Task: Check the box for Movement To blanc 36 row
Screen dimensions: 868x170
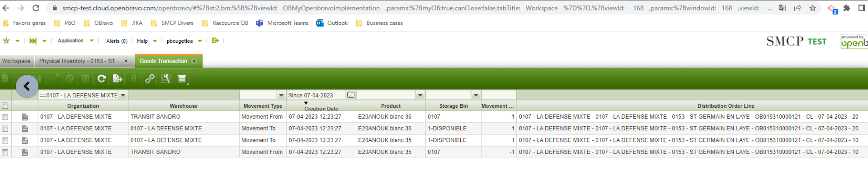Action: tap(5, 129)
